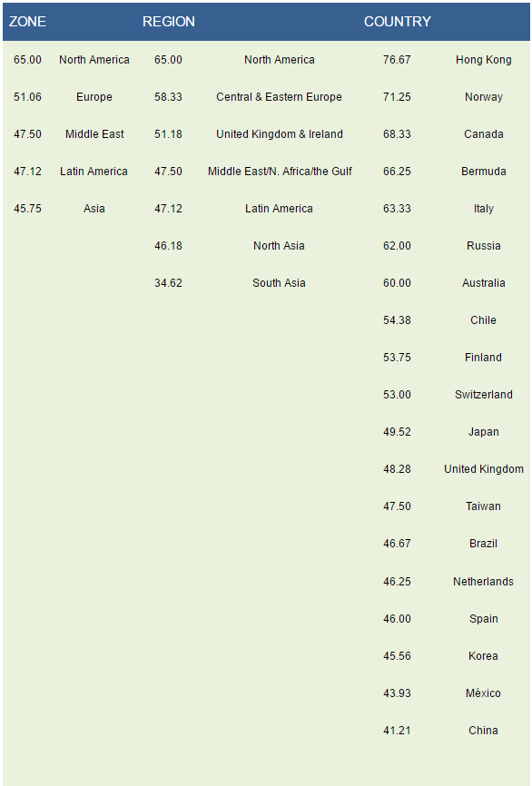Screen dimensions: 532x786
Task: Select Asia in zone column
Action: click(x=94, y=209)
